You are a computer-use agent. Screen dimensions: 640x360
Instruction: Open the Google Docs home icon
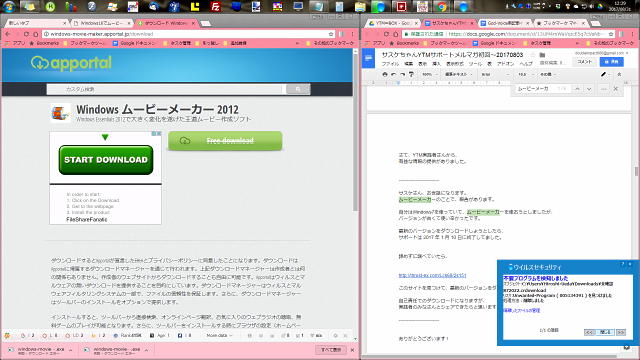coord(369,59)
